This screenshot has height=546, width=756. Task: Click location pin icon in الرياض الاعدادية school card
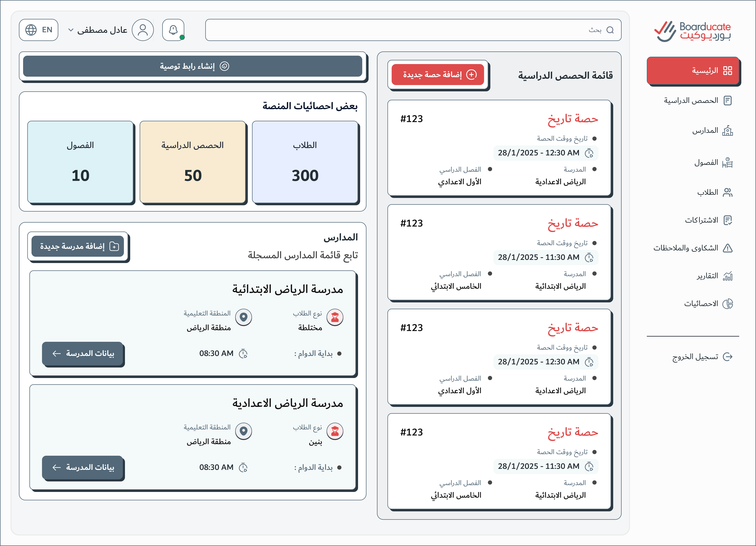click(x=244, y=431)
